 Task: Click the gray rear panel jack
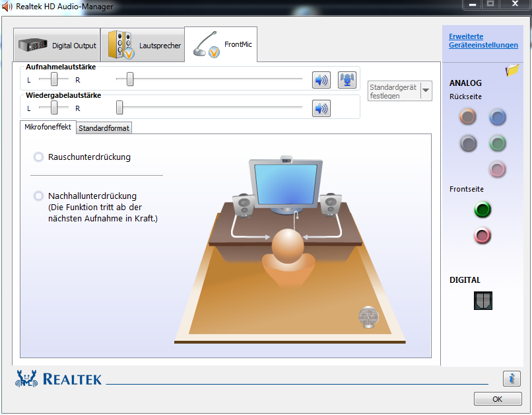(x=468, y=143)
